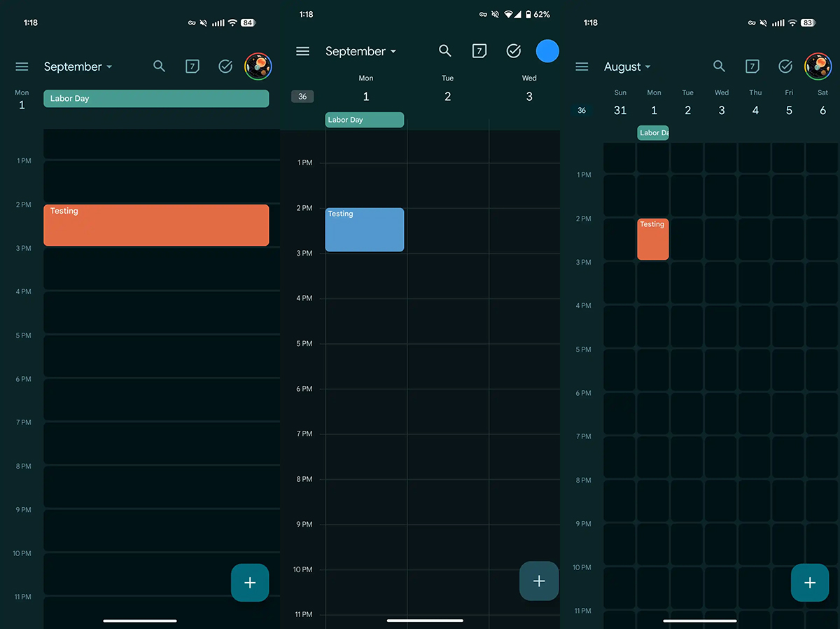Open the wide orange Testing event
840x629 pixels.
click(x=156, y=225)
